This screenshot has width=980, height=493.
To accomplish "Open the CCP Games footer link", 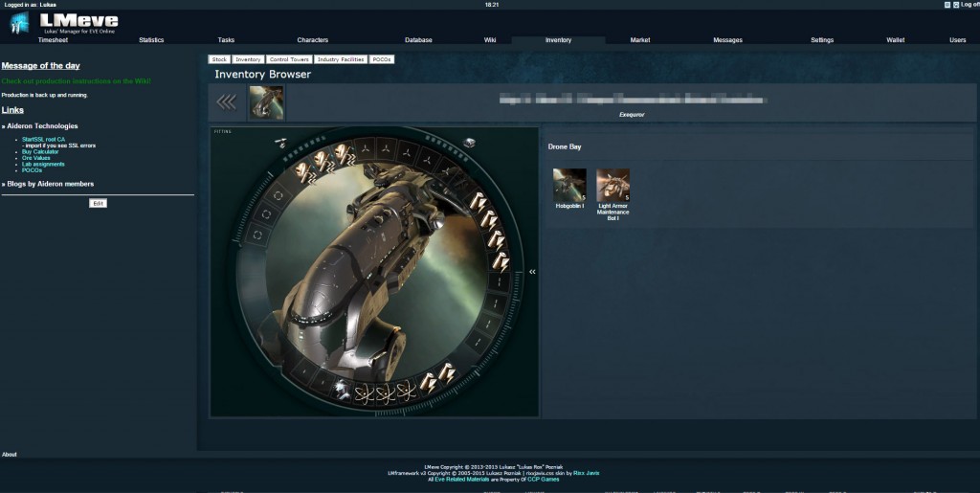I will point(544,480).
